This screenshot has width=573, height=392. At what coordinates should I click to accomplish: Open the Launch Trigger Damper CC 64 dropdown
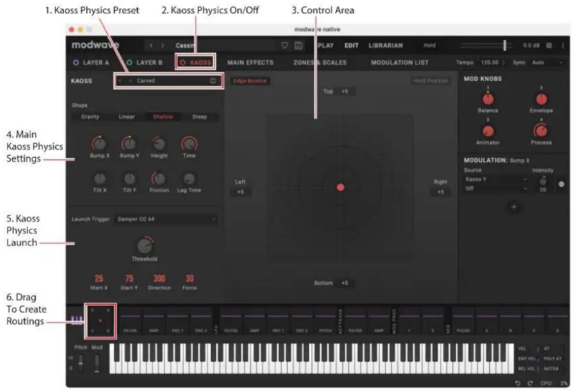166,219
